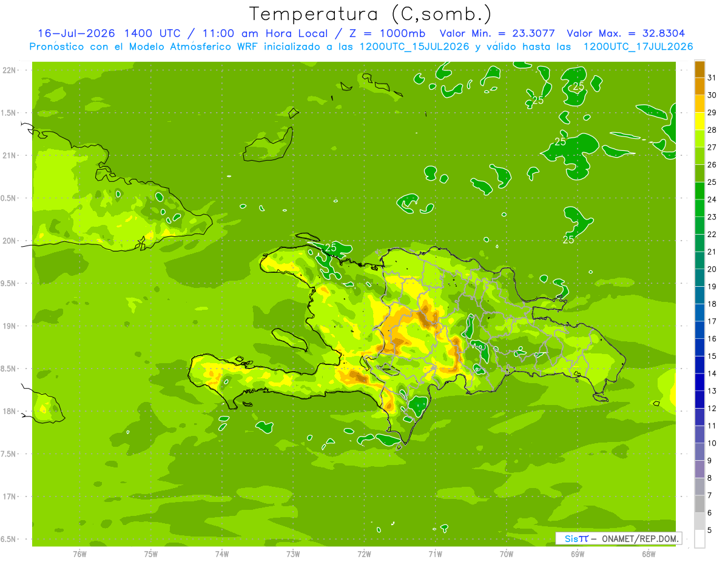Click the 25 contour label on Haiti's north coast
Viewport: 728px width, 562px height.
[x=331, y=247]
